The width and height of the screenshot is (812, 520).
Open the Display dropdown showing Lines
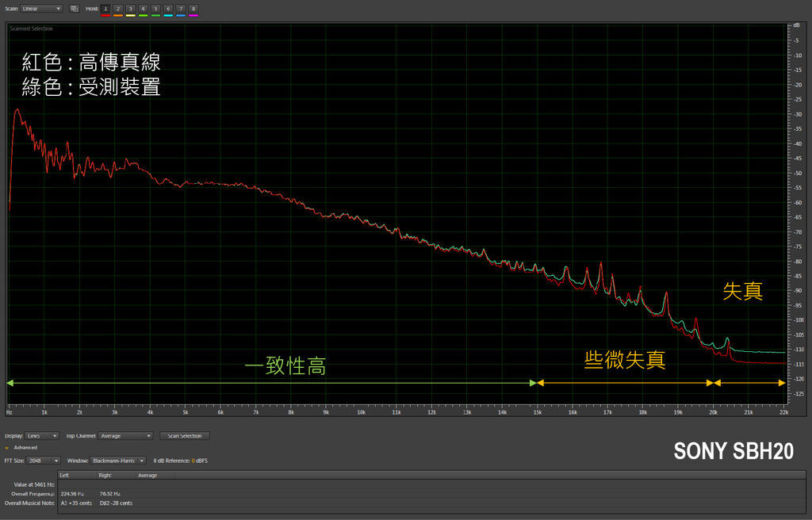[x=42, y=435]
